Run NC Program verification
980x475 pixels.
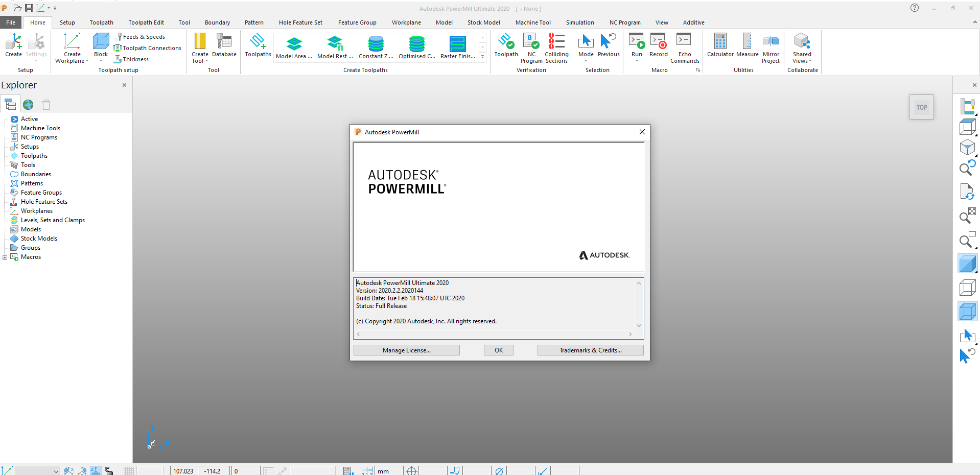[x=531, y=48]
